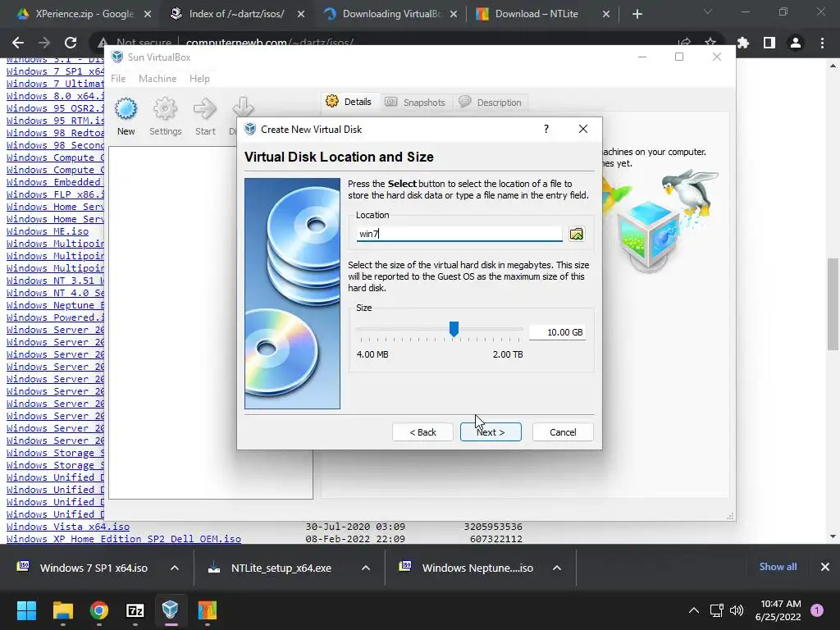Close the Download – NTLite tab
This screenshot has width=840, height=630.
(x=606, y=14)
